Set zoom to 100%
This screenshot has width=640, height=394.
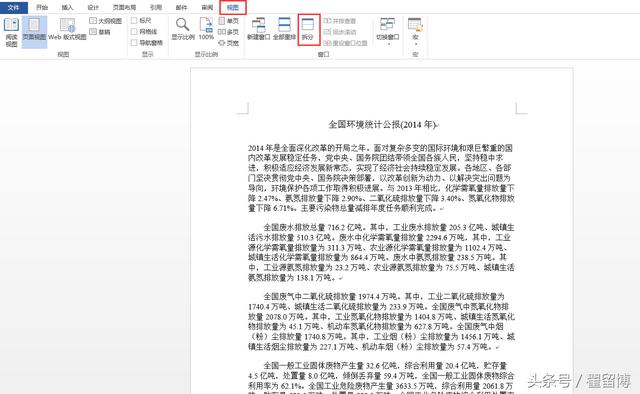pyautogui.click(x=206, y=29)
